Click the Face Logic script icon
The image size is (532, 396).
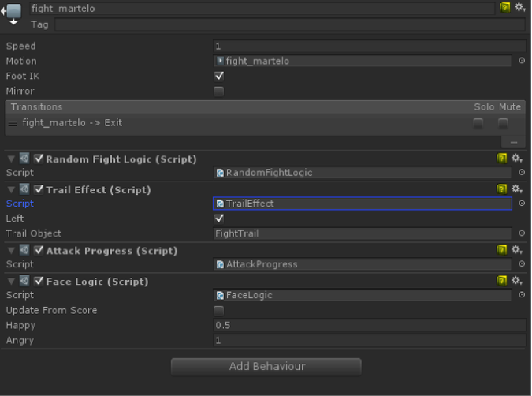24,281
